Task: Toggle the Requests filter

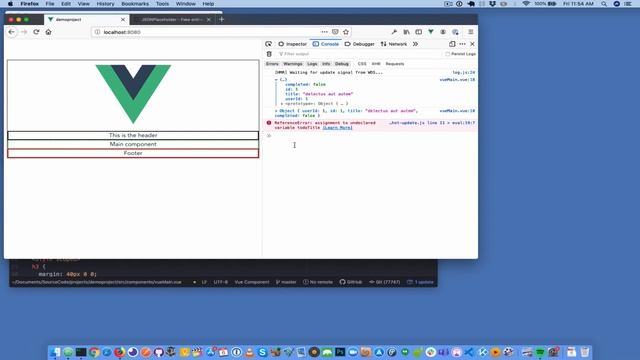Action: coord(395,64)
